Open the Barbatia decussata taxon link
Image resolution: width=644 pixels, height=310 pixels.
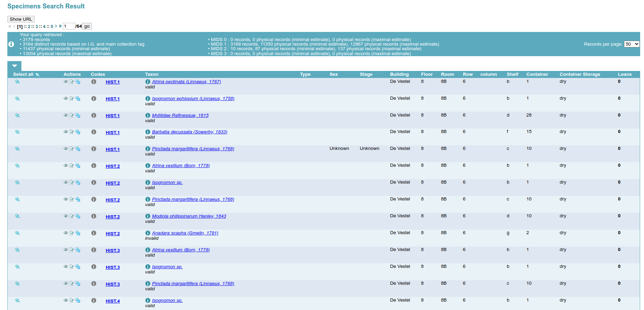[x=190, y=132]
